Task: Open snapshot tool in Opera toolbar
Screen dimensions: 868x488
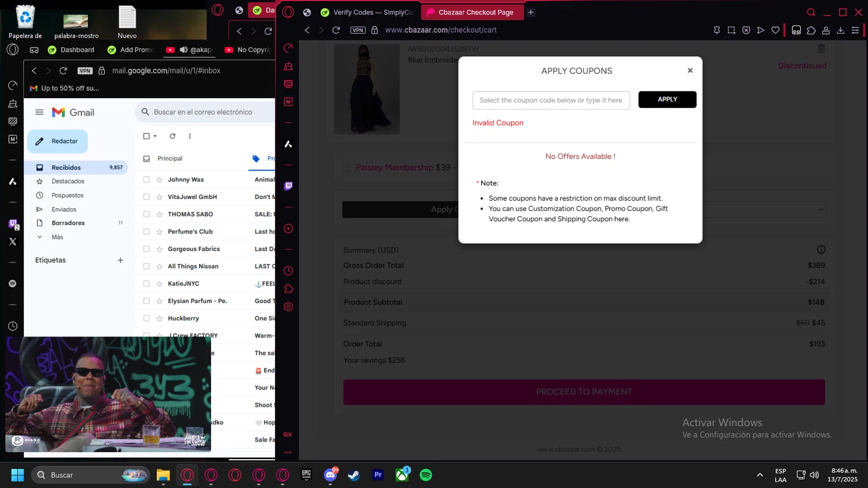Action: [x=731, y=30]
